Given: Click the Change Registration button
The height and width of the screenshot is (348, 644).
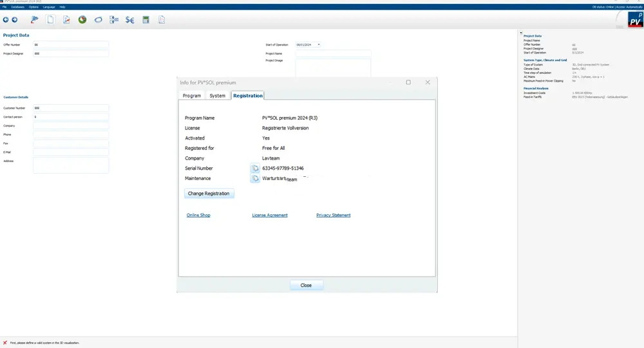Looking at the screenshot, I should (209, 193).
